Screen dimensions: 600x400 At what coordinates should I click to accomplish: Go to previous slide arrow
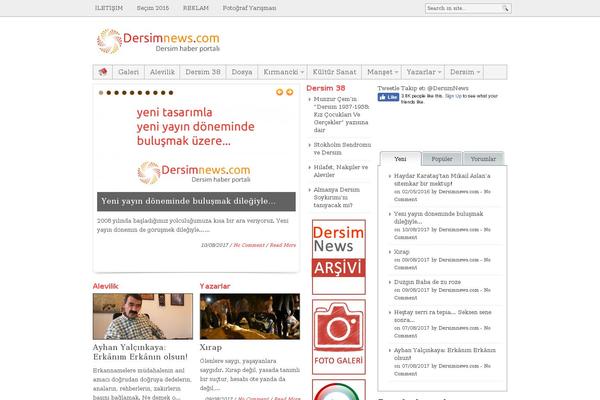tap(279, 92)
